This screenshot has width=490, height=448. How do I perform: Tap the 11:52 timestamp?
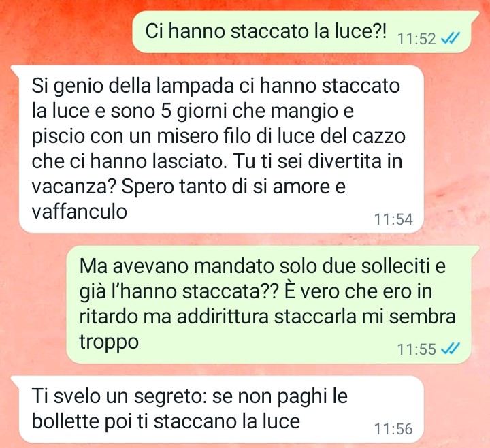click(416, 39)
